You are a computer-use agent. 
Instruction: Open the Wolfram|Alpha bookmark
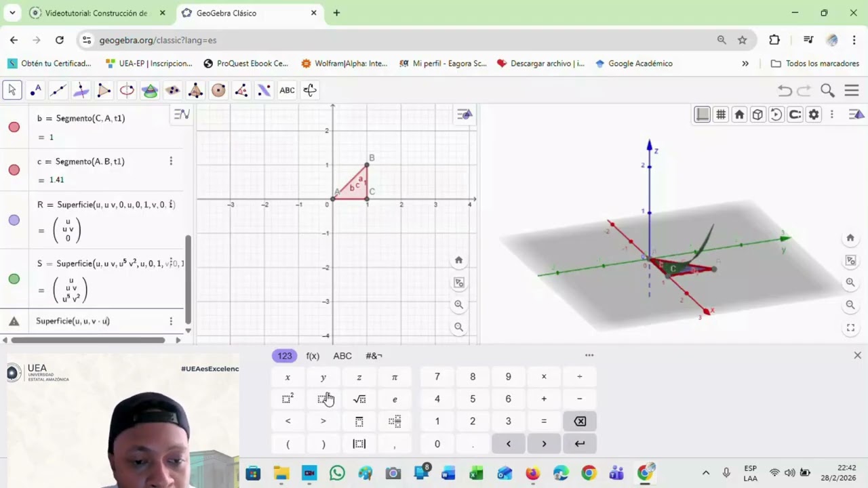point(344,64)
